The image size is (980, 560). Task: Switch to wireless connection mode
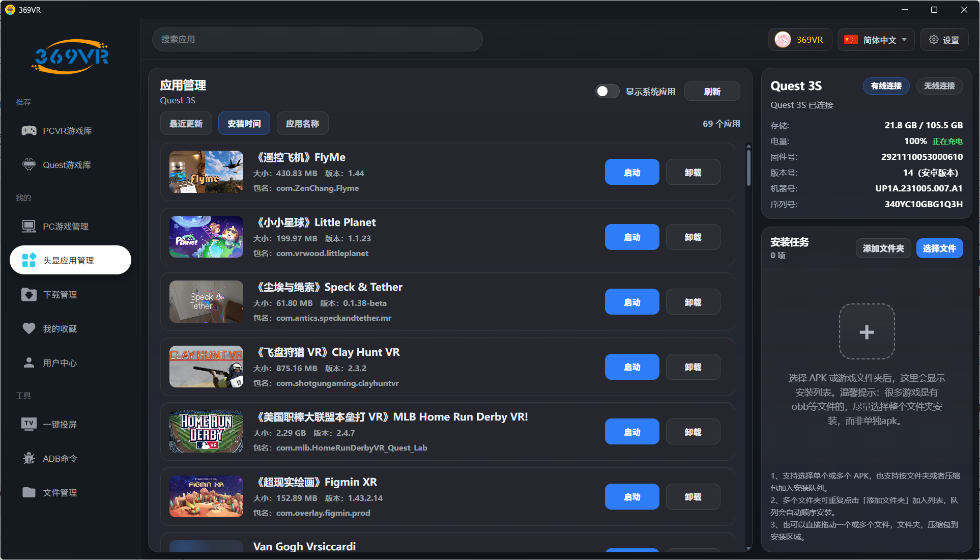939,86
